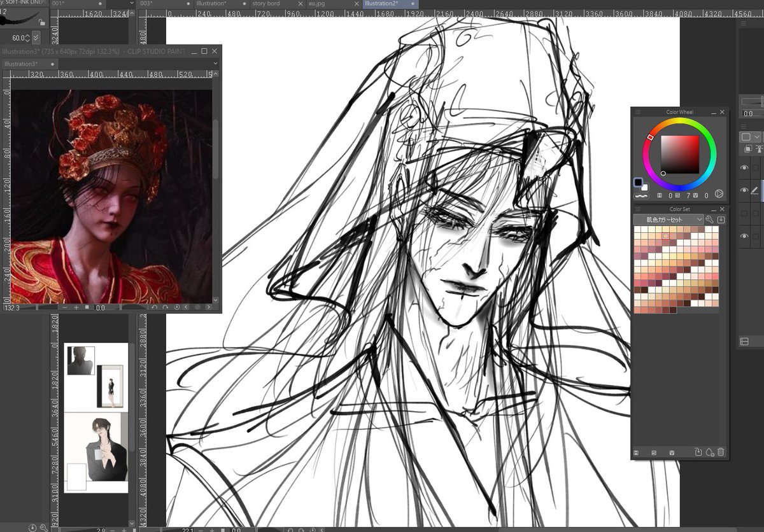Click the clip to layer below icon
This screenshot has width=764, height=532.
point(749,150)
